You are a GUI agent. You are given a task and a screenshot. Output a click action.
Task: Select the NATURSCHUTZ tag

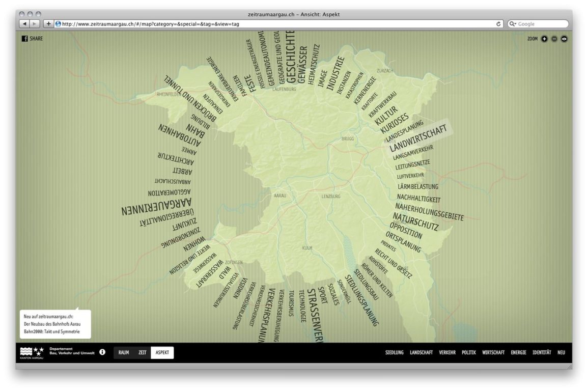point(415,221)
